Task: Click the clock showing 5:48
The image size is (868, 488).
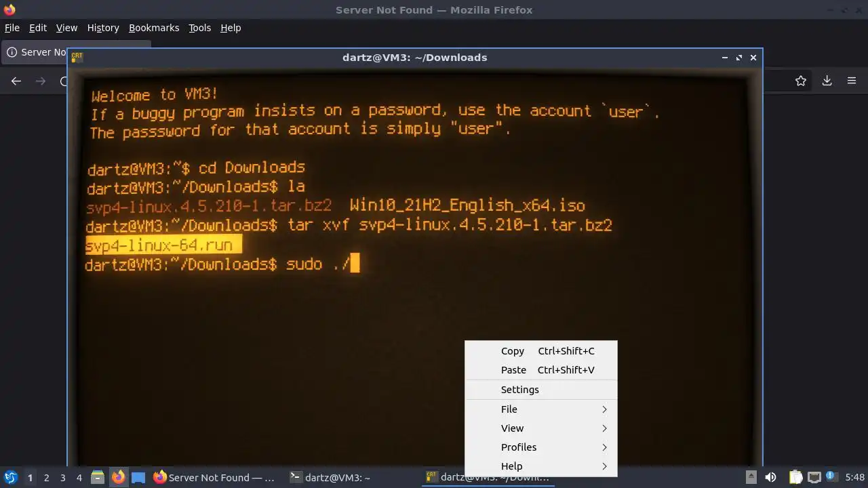Action: coord(855,478)
